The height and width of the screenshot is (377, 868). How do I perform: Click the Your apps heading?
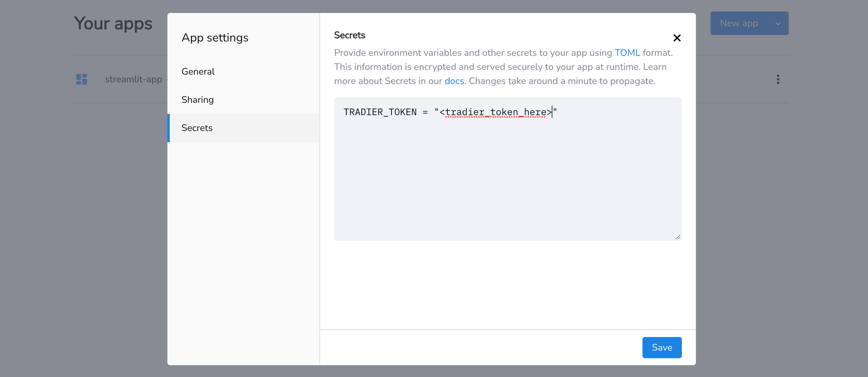[x=113, y=24]
